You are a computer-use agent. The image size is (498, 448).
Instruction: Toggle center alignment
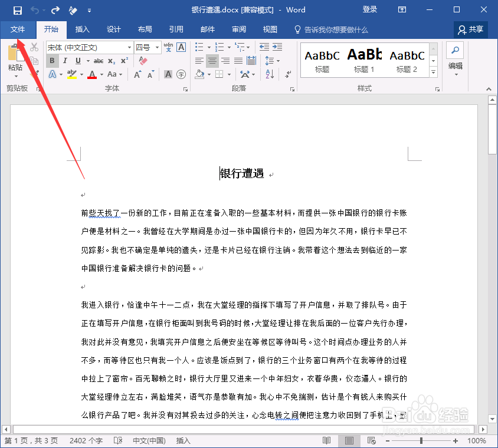212,61
